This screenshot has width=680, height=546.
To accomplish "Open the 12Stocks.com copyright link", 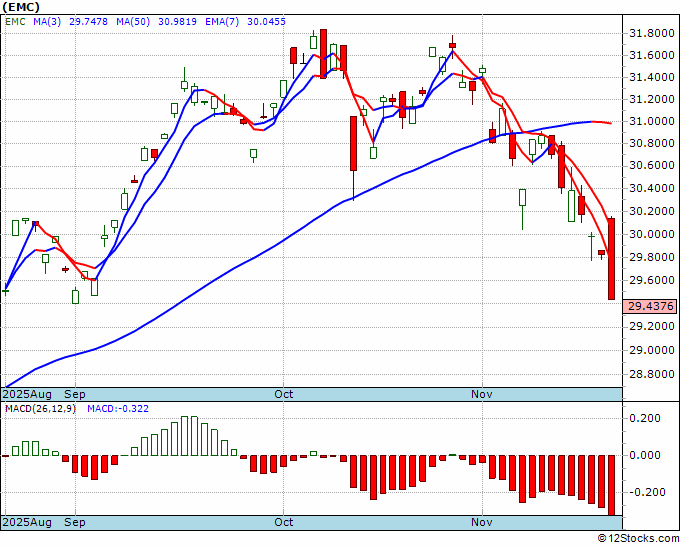I will (638, 539).
